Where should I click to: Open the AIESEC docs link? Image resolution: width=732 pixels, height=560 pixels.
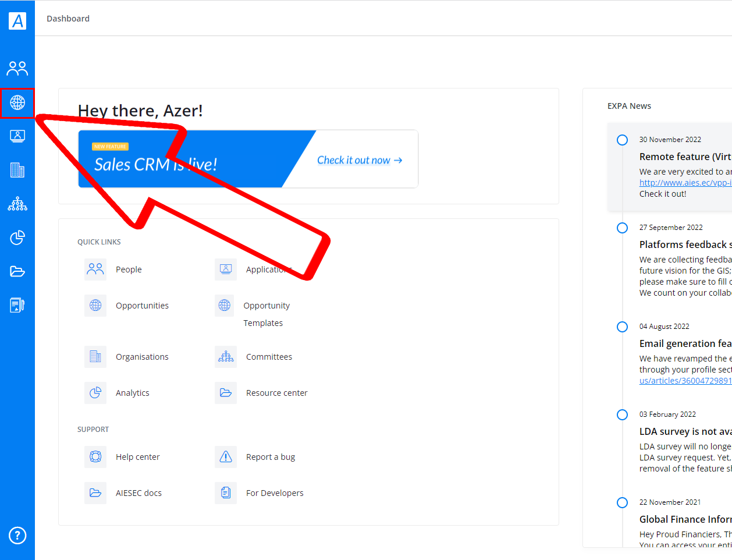[x=138, y=493]
